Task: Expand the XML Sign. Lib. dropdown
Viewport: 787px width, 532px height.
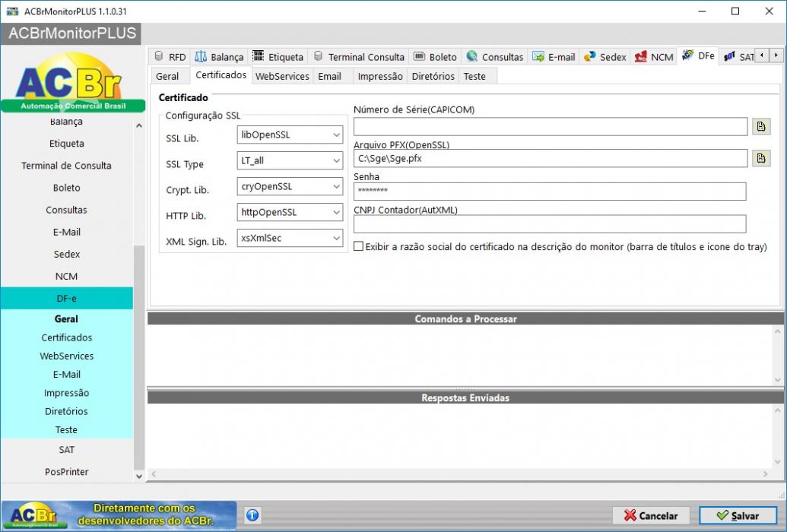Action: pos(290,238)
